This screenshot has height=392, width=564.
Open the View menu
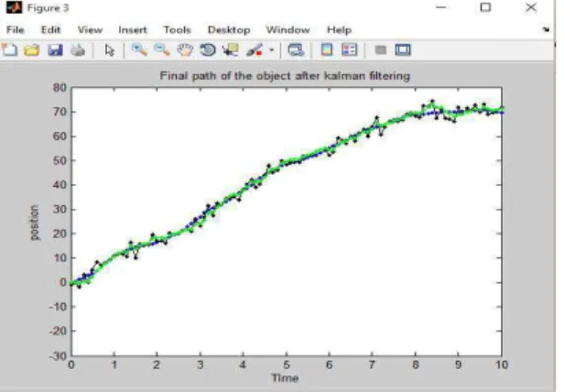tap(90, 29)
